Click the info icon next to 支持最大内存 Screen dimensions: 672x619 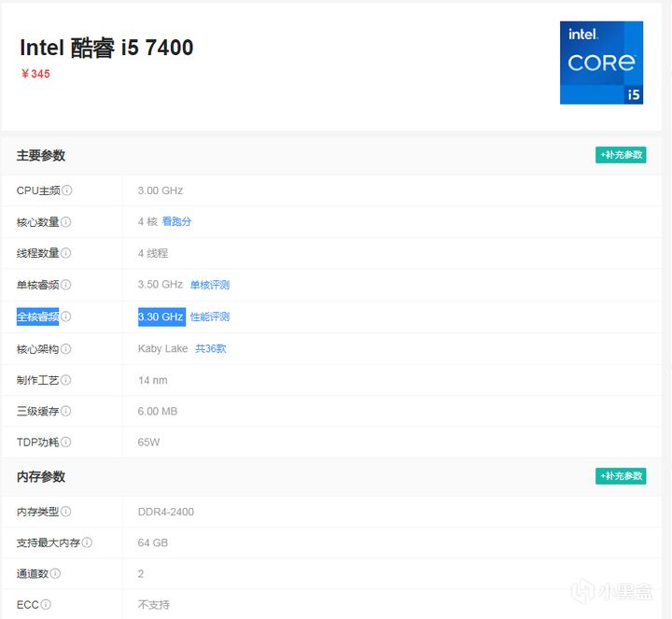87,542
